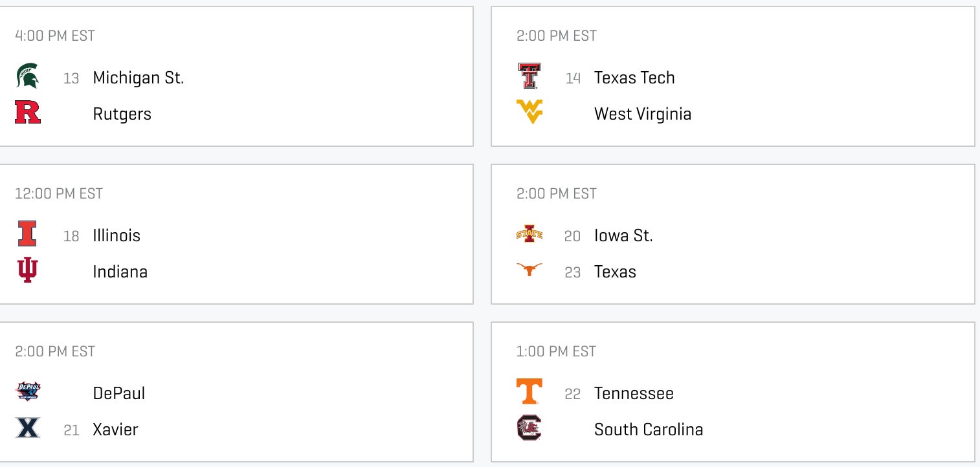Select the DePaul Blue Demons logo

pyautogui.click(x=28, y=391)
